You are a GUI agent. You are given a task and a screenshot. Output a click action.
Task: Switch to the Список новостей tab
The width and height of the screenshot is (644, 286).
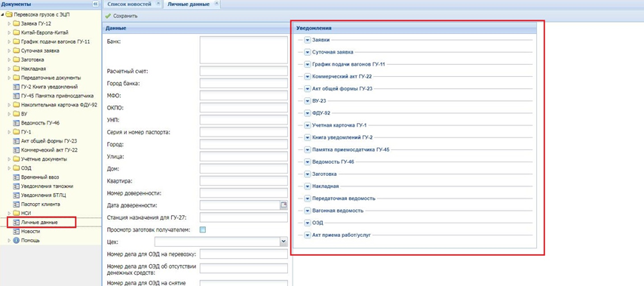click(129, 4)
